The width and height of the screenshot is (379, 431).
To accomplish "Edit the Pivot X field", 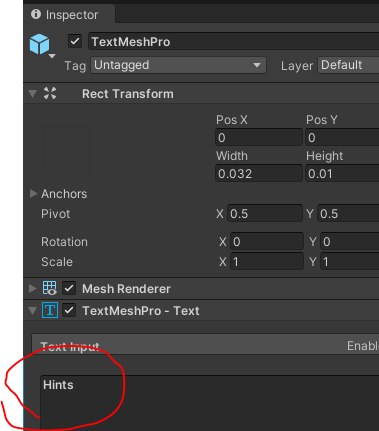I will (x=265, y=214).
